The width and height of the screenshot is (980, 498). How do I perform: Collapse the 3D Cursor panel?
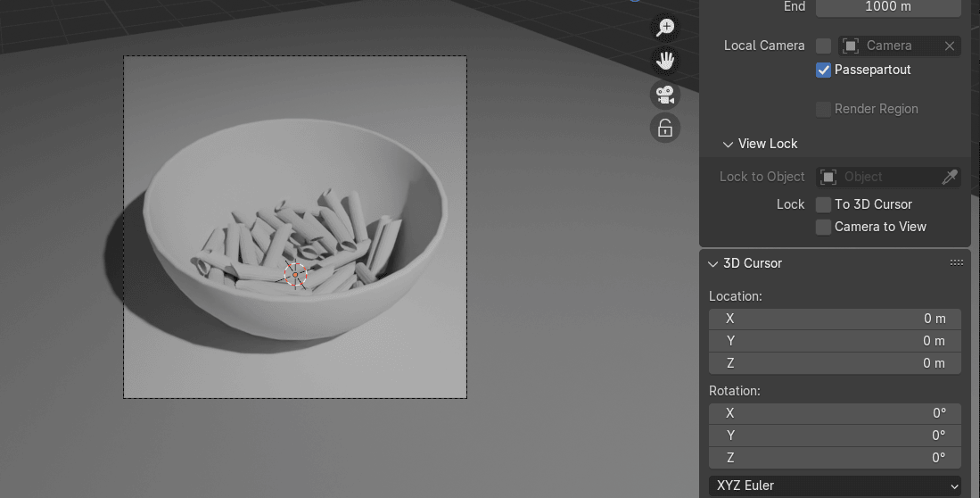pos(713,263)
